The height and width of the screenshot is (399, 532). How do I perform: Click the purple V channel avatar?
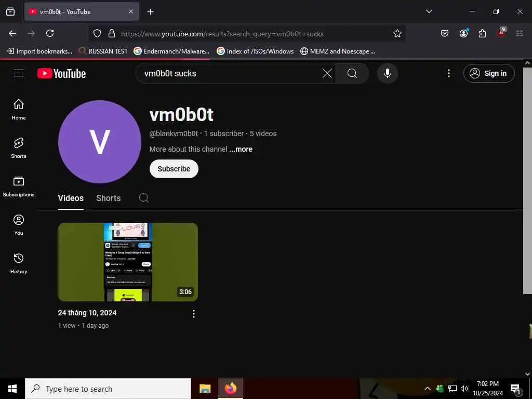tap(100, 142)
